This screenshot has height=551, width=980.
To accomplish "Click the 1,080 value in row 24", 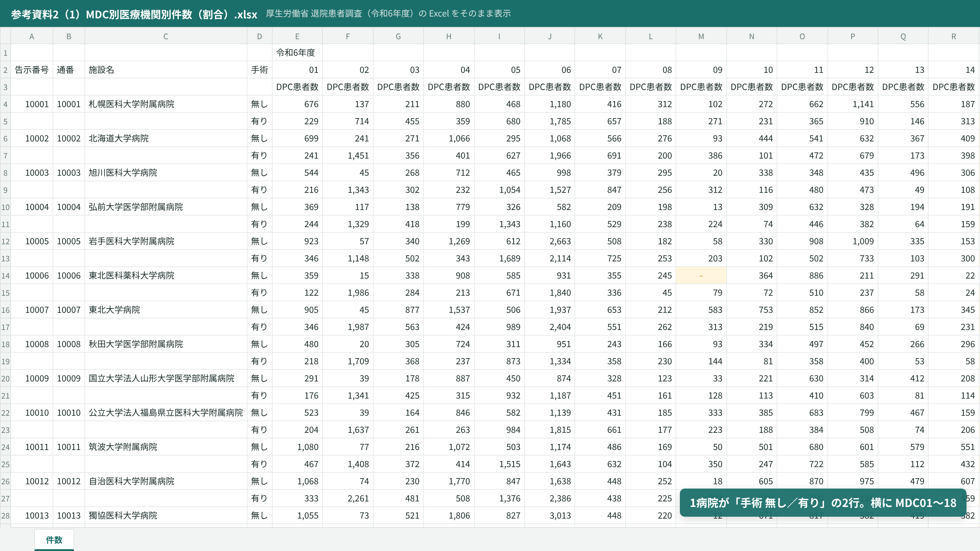I will pos(297,447).
